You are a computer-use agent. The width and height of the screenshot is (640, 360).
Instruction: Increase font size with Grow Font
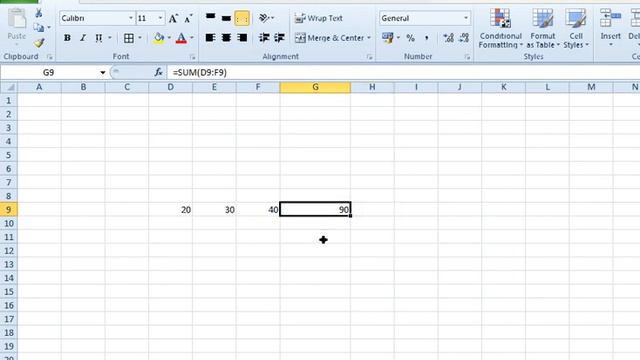[x=173, y=18]
